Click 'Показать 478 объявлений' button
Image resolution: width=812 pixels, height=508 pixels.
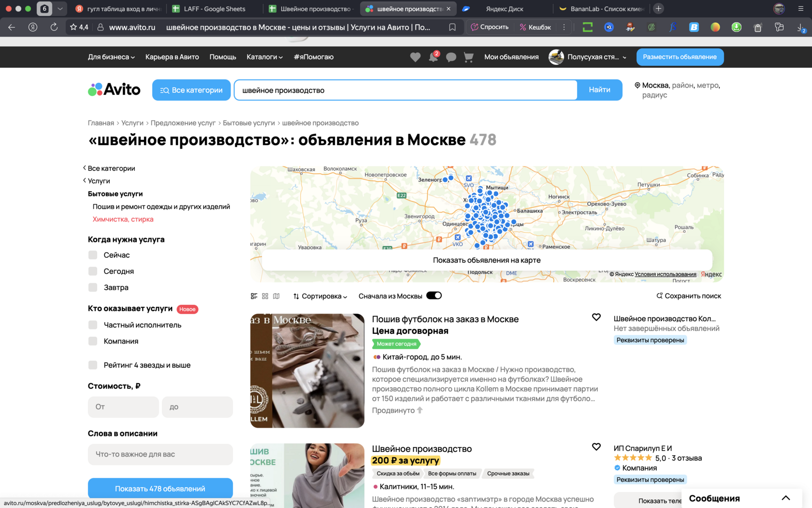[x=160, y=488]
